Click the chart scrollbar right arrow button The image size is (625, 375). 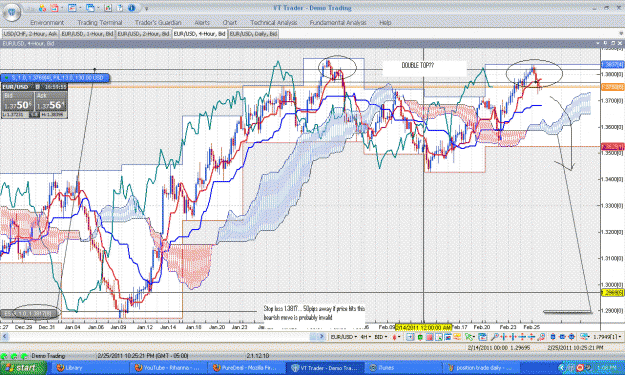click(322, 337)
